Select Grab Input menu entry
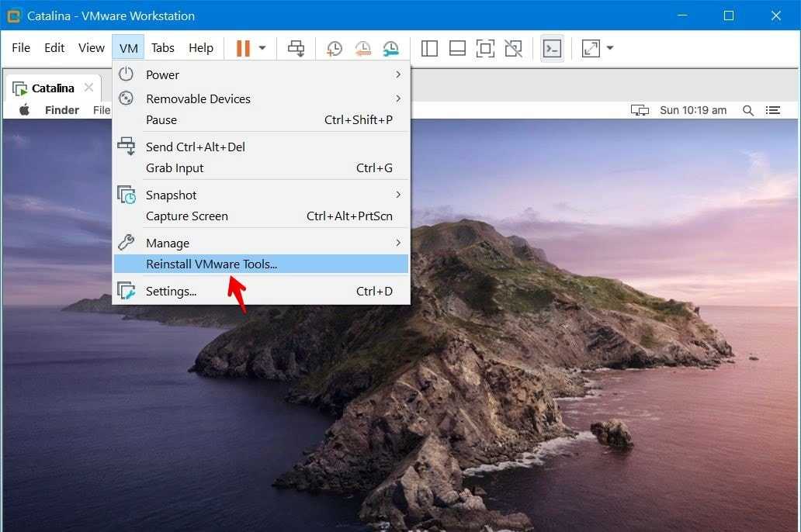Image resolution: width=801 pixels, height=532 pixels. coord(261,168)
